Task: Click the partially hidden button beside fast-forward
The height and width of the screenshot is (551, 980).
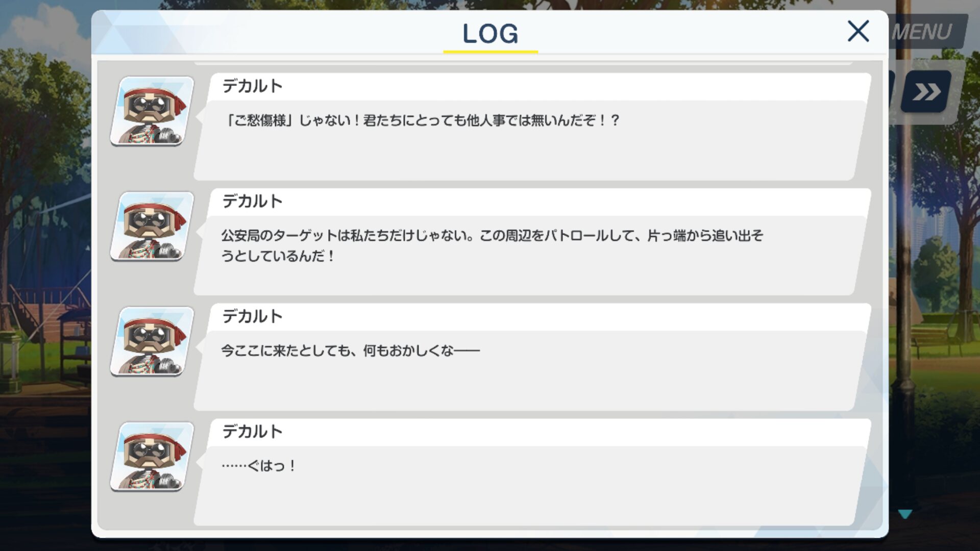Action: coord(892,92)
